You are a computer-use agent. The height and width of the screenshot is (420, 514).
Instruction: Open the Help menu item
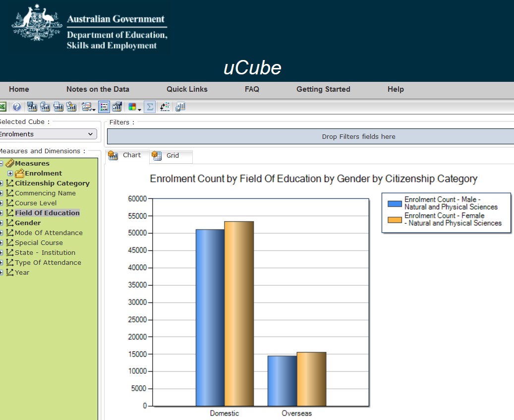coord(396,89)
